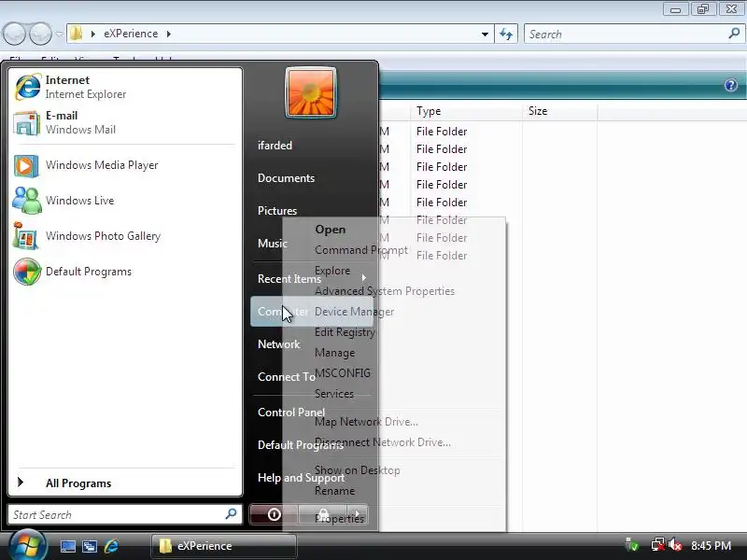Viewport: 747px width, 560px height.
Task: Open Default Programs in left pane
Action: coord(125,272)
